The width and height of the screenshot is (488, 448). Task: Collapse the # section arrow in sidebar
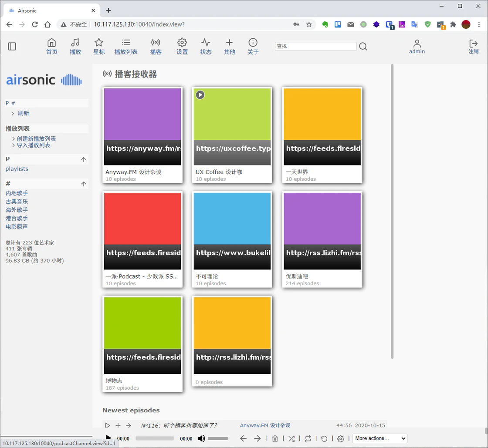[84, 184]
